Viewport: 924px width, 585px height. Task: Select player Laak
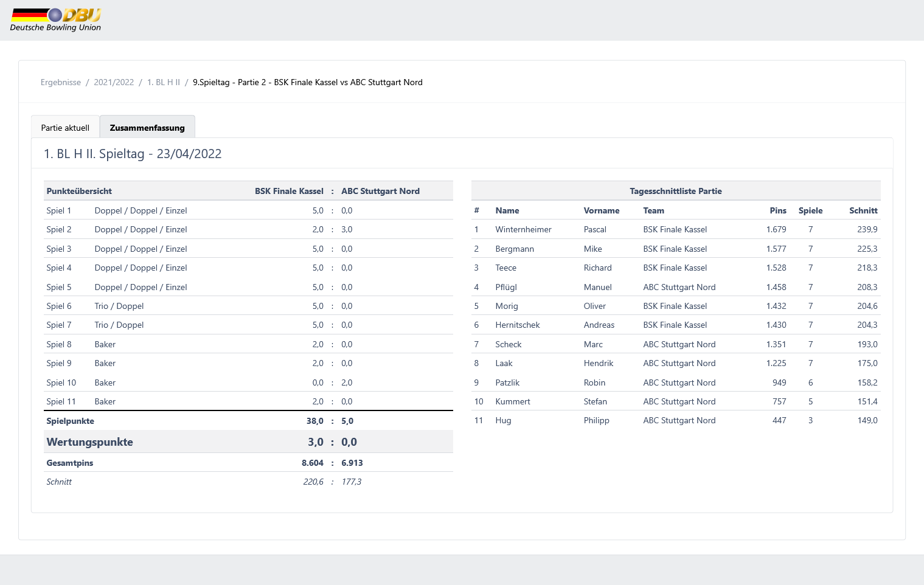[x=504, y=363]
